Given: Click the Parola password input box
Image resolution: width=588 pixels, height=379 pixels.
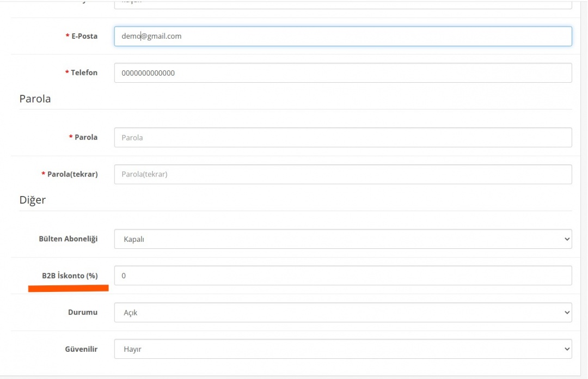Looking at the screenshot, I should click(x=343, y=138).
